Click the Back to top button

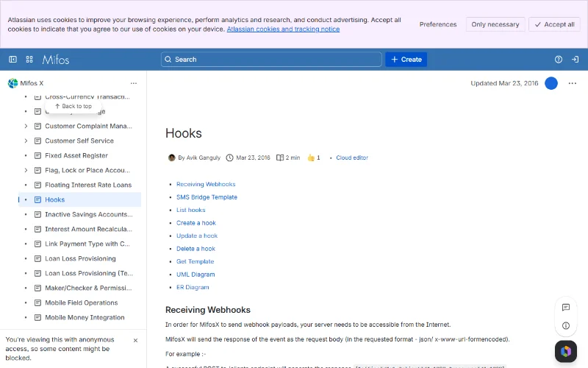tap(73, 106)
